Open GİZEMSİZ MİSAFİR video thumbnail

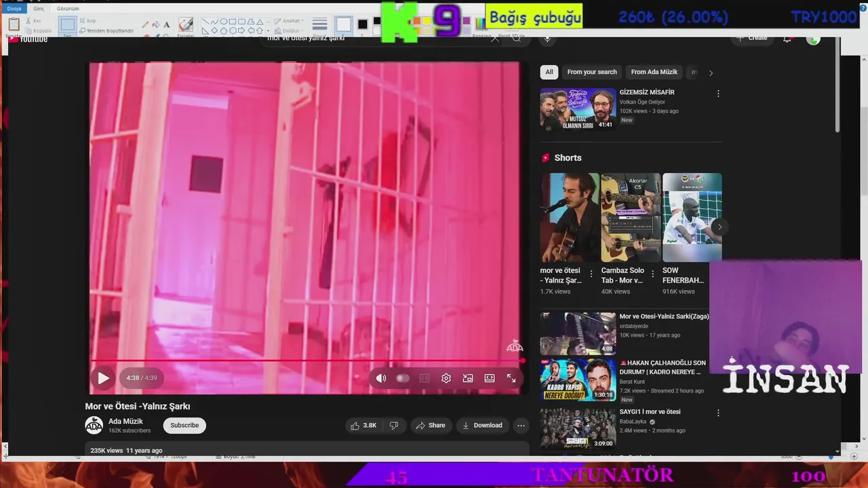(x=578, y=108)
